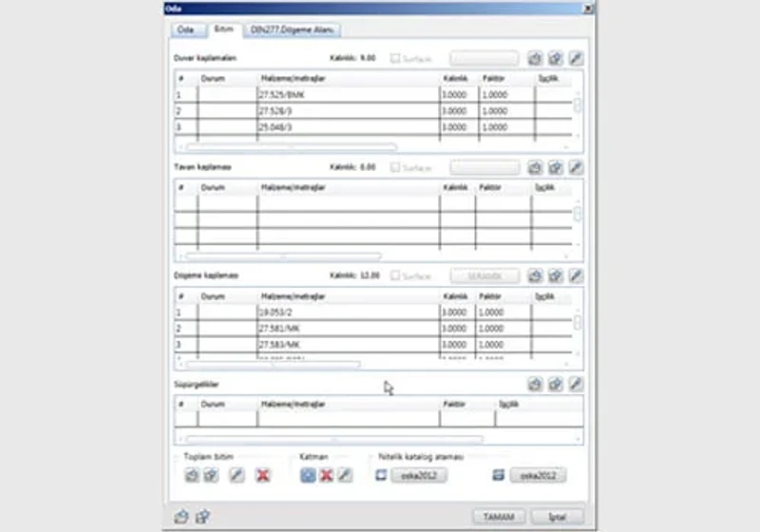760x532 pixels.
Task: Open SERAMIK surface field in Döşeme kaplaması
Action: coord(484,276)
